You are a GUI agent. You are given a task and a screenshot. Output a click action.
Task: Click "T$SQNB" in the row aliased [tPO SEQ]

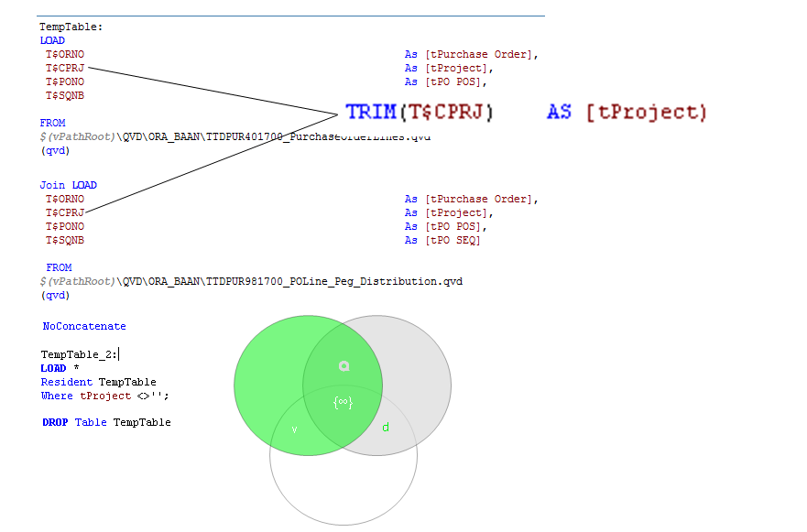(x=65, y=240)
